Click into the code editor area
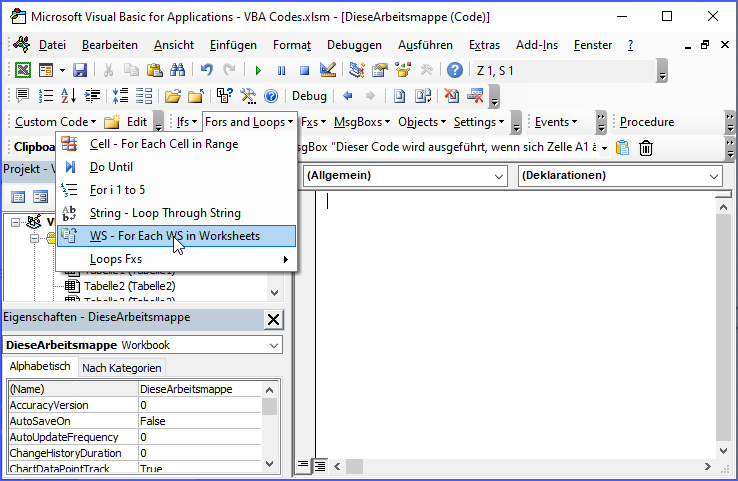This screenshot has height=481, width=738. pyautogui.click(x=516, y=325)
